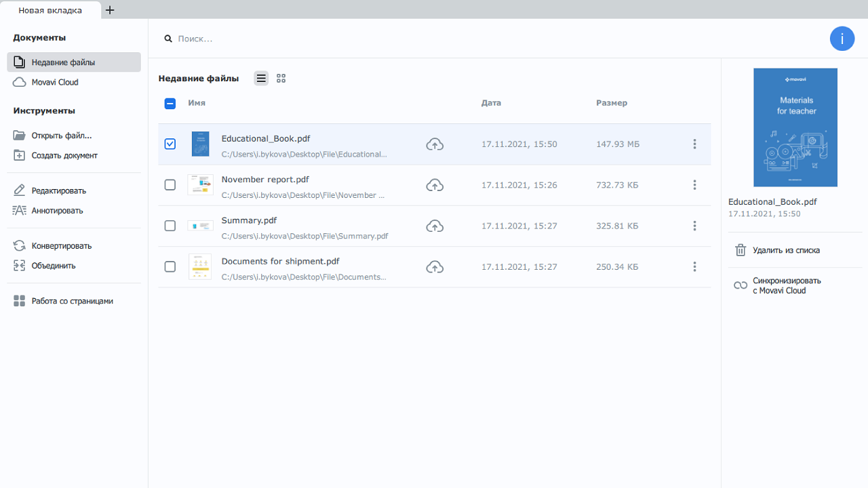Click file name Summary.pdf
868x488 pixels.
click(249, 220)
